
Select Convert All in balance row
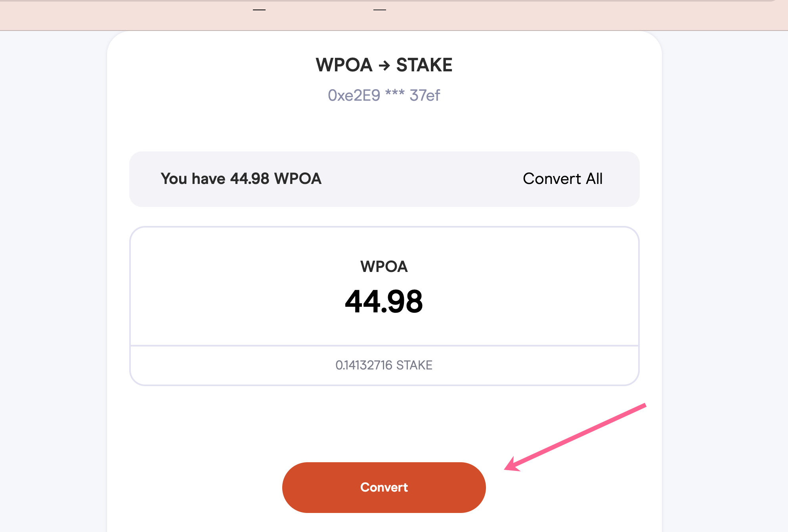(x=562, y=179)
